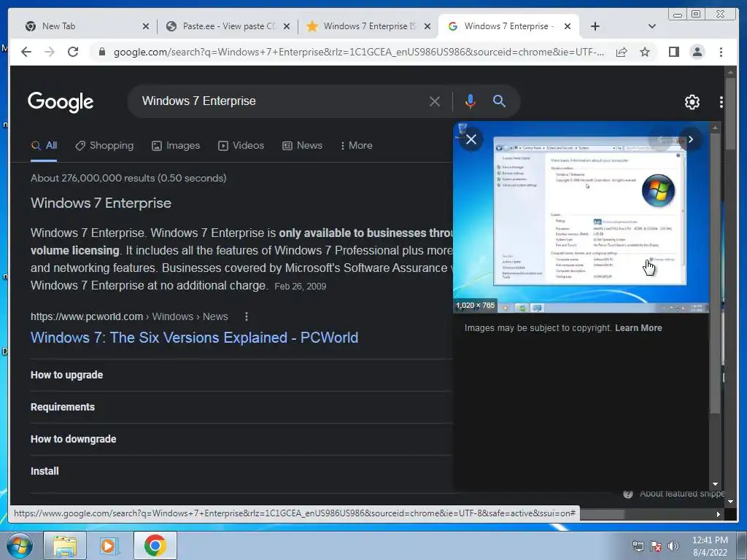Image resolution: width=747 pixels, height=560 pixels.
Task: Click the Chrome taskbar icon
Action: pos(155,545)
